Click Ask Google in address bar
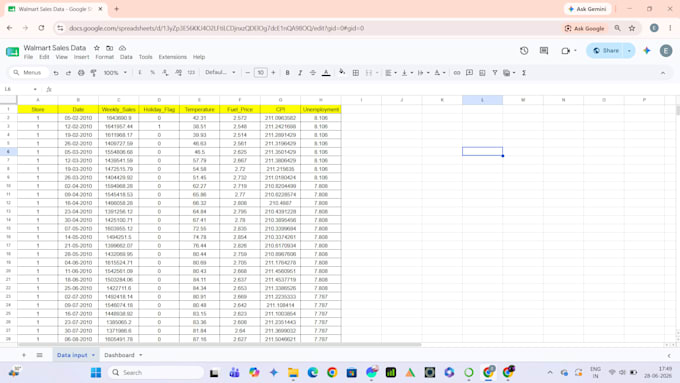 click(585, 28)
